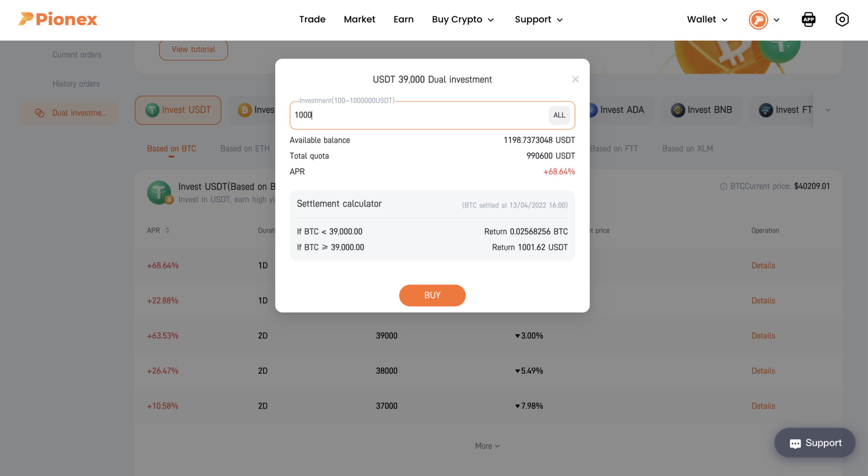Click the settings gear in the header
This screenshot has width=868, height=476.
pyautogui.click(x=842, y=20)
